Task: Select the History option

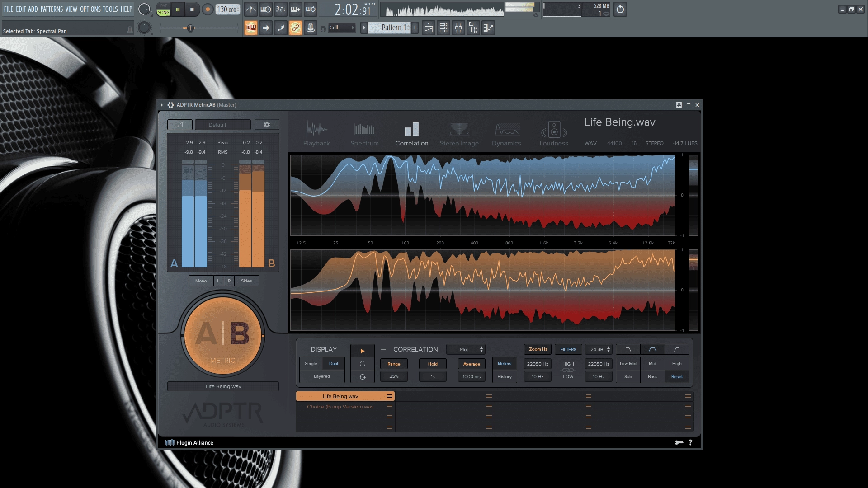Action: [505, 377]
